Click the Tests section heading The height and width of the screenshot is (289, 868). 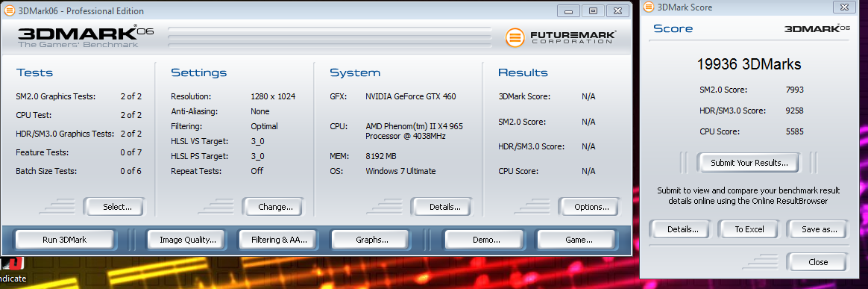point(34,72)
